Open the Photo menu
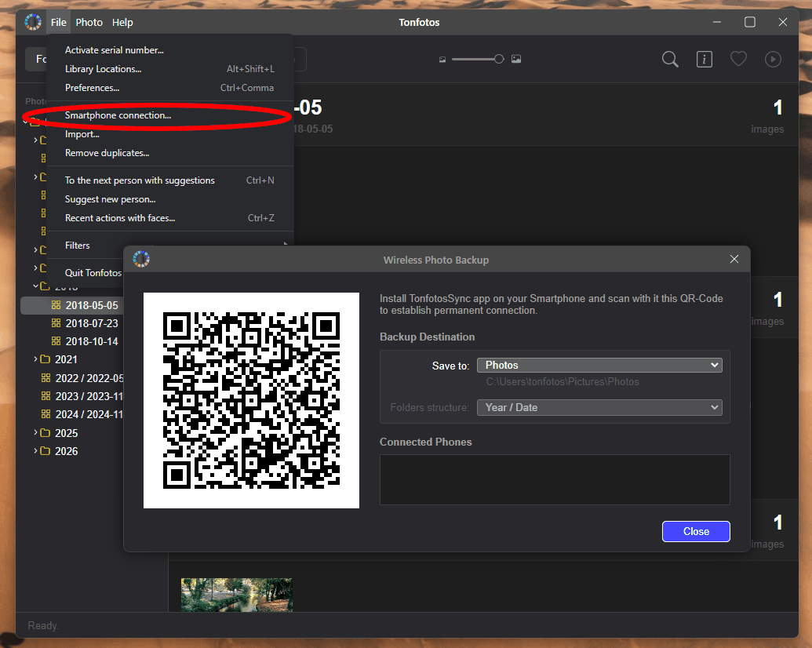Screen dimensions: 812x648 pos(89,22)
